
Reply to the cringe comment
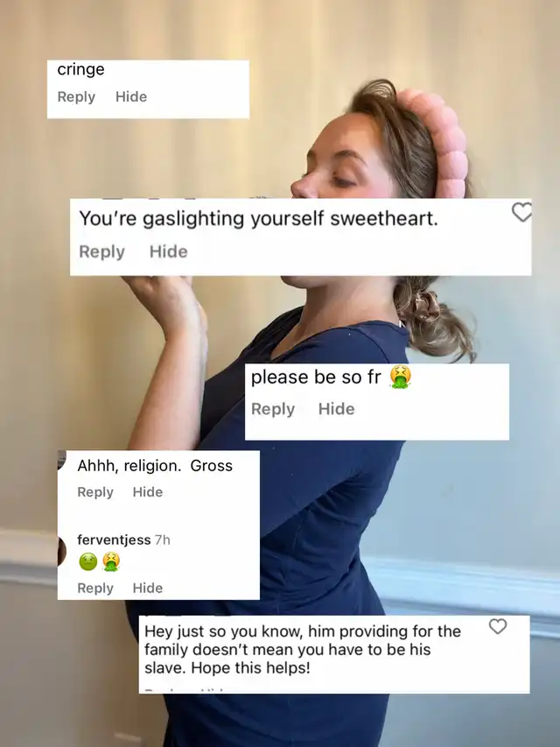coord(76,96)
